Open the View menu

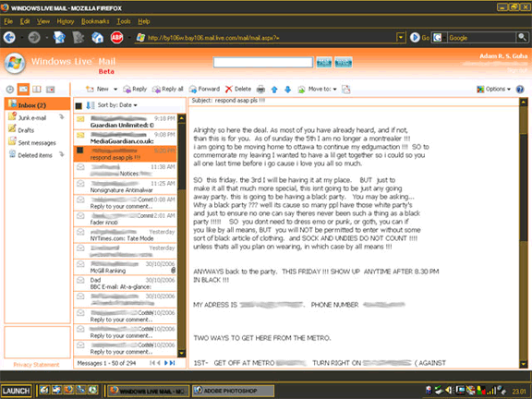click(x=43, y=21)
